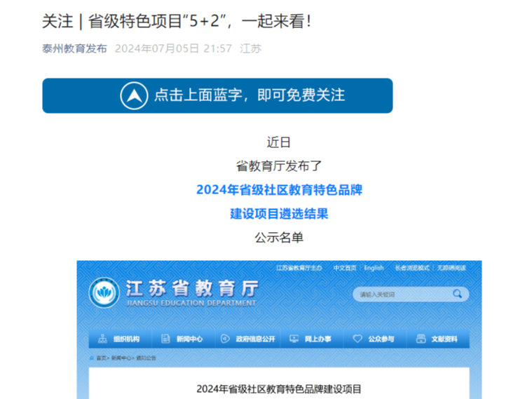The image size is (532, 399).
Task: Click the 网上办事 monitor icon
Action: [x=294, y=339]
